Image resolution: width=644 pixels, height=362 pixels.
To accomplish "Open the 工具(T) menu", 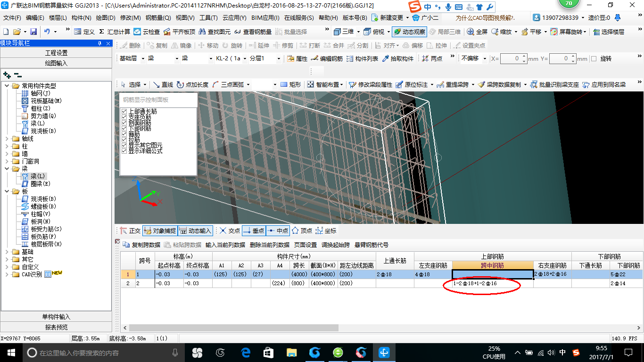I will [x=208, y=17].
